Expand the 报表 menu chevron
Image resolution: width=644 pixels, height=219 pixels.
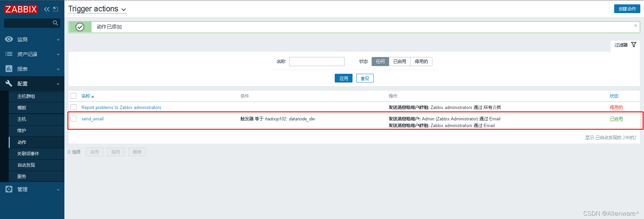(x=58, y=69)
